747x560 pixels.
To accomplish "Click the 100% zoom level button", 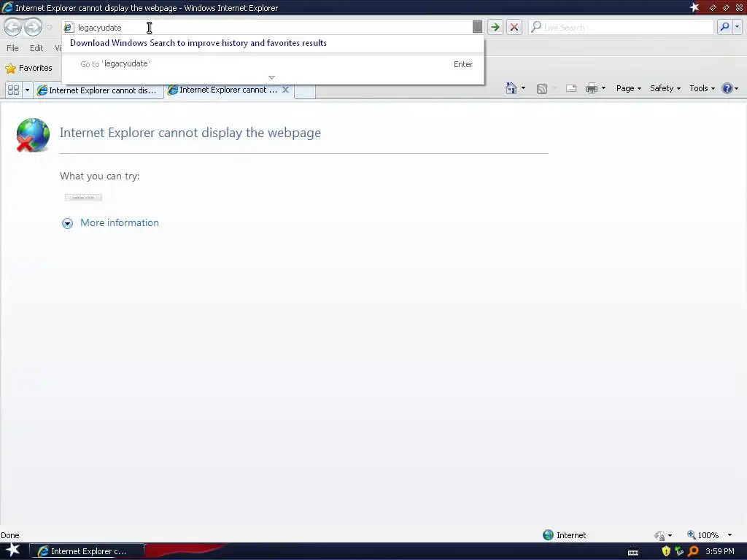I will 703,535.
